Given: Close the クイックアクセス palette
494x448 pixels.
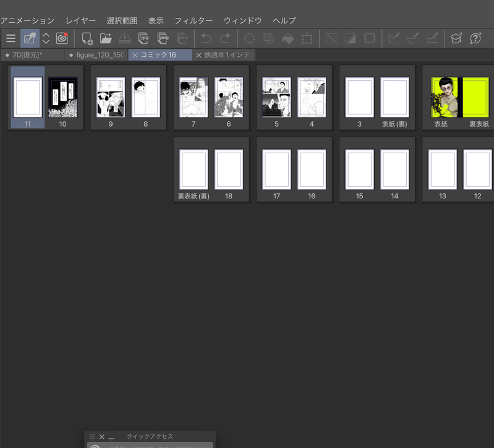Looking at the screenshot, I should click(x=102, y=437).
